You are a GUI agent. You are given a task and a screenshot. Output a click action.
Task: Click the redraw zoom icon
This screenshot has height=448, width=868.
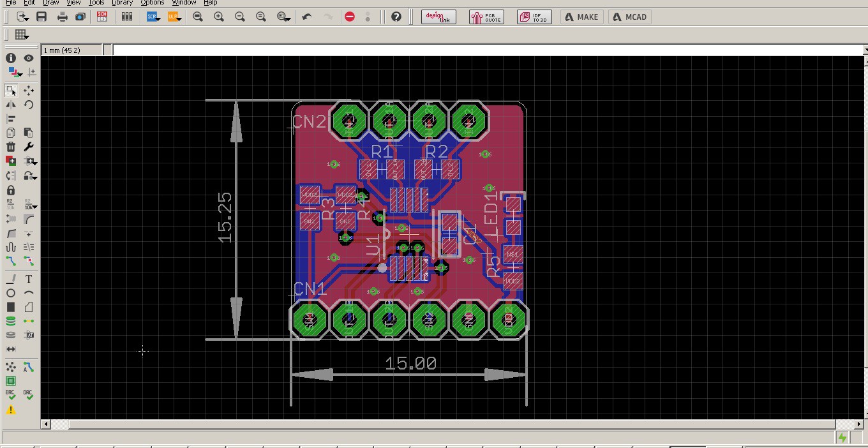pyautogui.click(x=261, y=17)
